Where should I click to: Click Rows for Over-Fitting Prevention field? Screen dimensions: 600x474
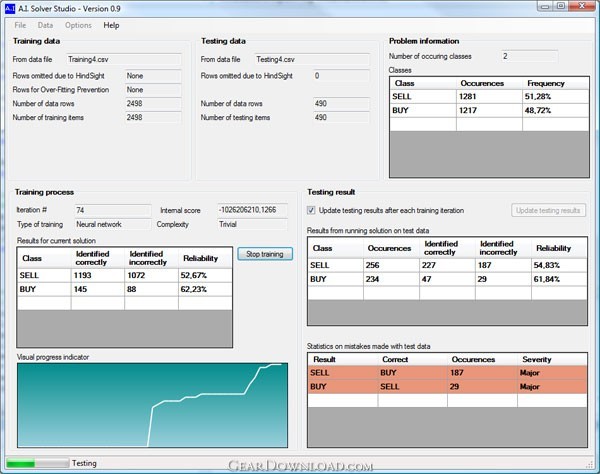coord(153,90)
